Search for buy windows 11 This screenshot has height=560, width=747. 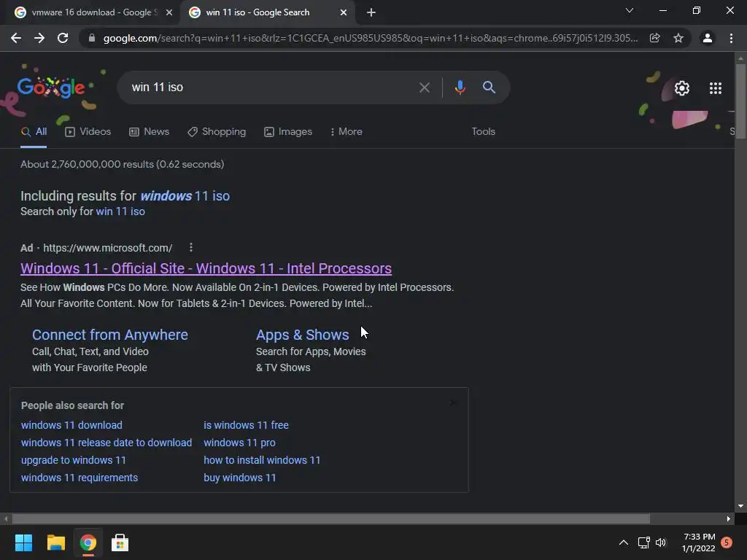[239, 478]
